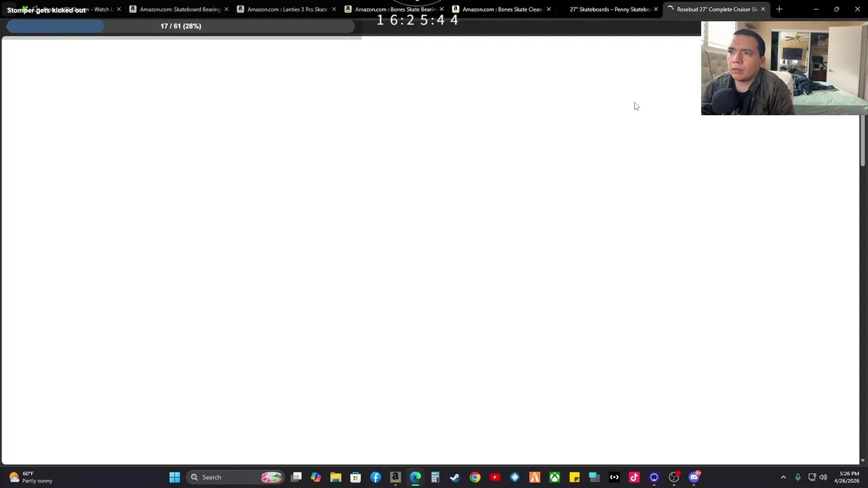Open Facebook from the taskbar
Screen dimensions: 868x488
coord(376,477)
